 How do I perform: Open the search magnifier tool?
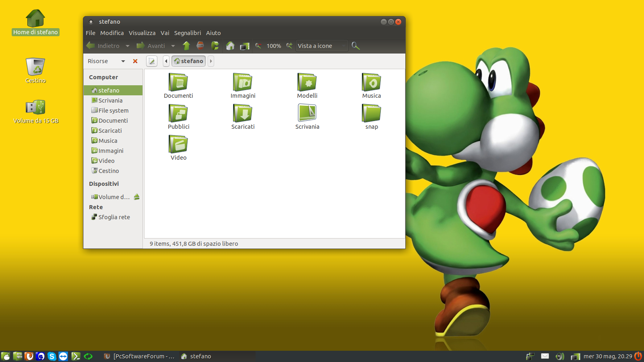(x=355, y=46)
